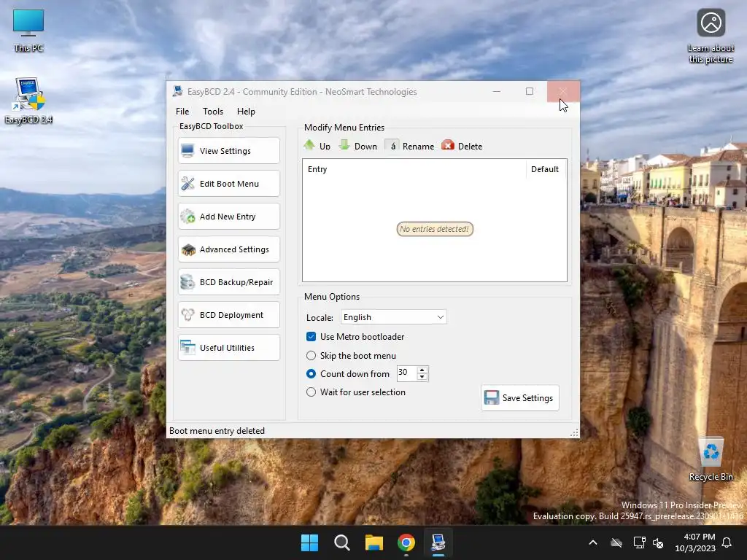
Task: Move the entry Down with the arrow
Action: point(357,146)
